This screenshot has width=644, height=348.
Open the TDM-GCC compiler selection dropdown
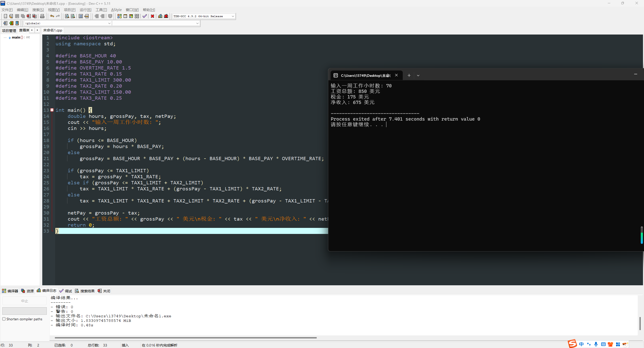(233, 16)
